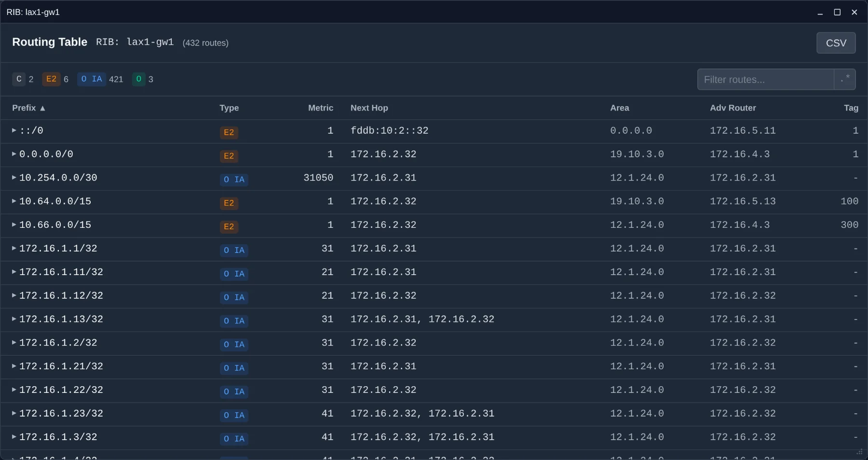Select area 0.0.0.0 cell
This screenshot has height=460, width=868.
[631, 131]
